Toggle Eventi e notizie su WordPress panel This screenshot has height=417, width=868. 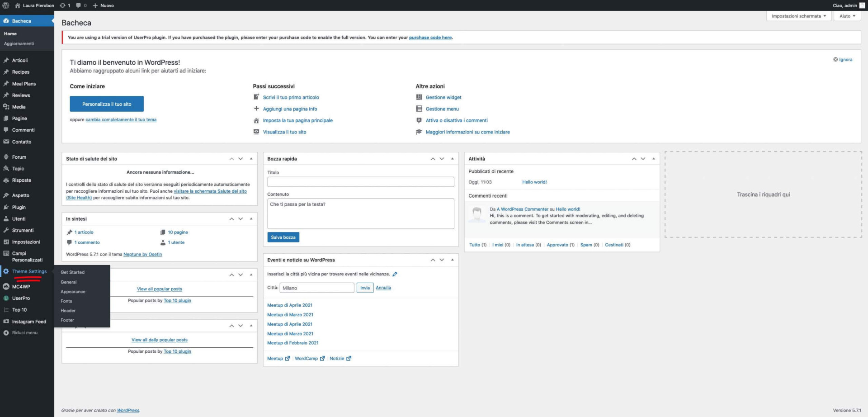pyautogui.click(x=453, y=260)
